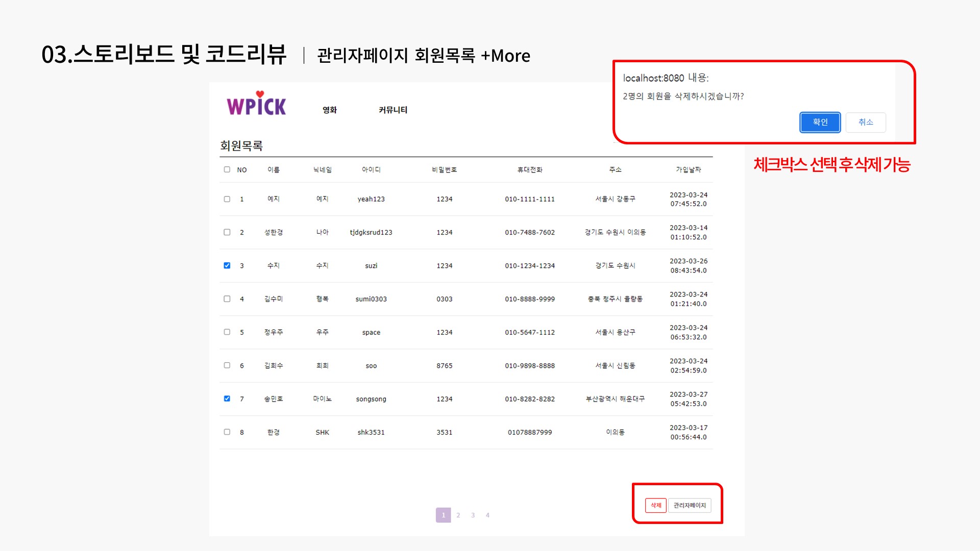Go to pagination page 2
Image resolution: width=980 pixels, height=551 pixels.
(458, 515)
